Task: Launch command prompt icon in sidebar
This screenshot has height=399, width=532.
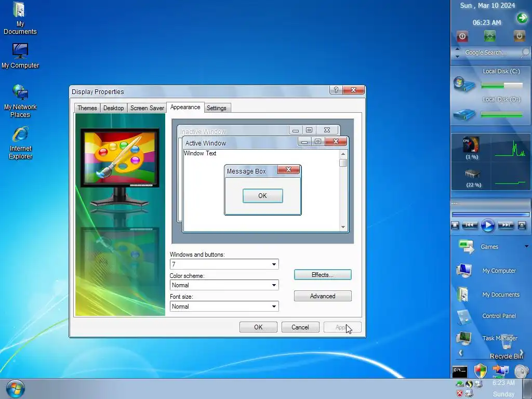Action: pyautogui.click(x=460, y=372)
